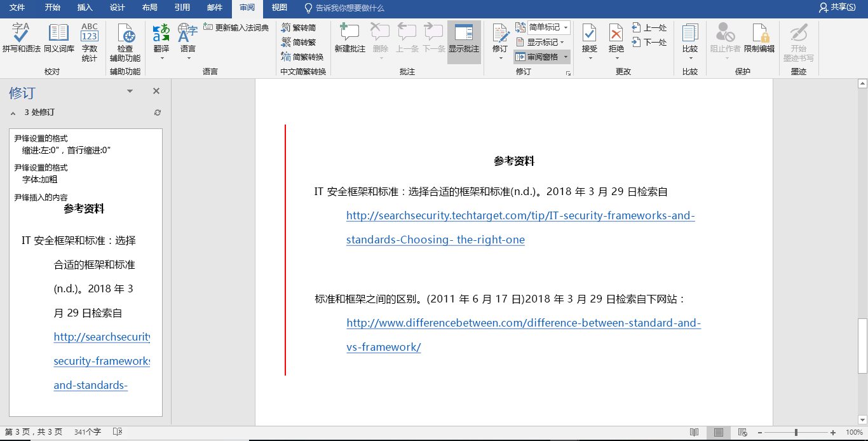Expand the 翻译 dropdown arrow
This screenshot has width=868, height=441.
click(161, 58)
